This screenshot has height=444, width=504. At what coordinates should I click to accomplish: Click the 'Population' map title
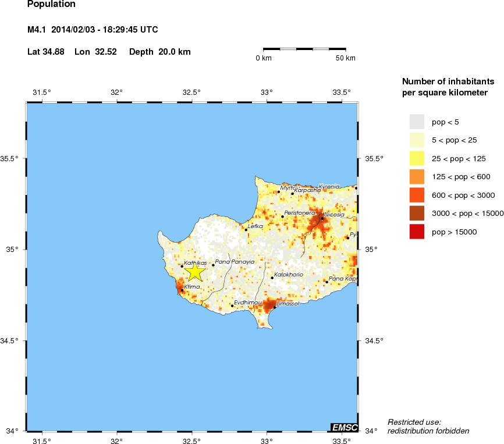pyautogui.click(x=51, y=5)
